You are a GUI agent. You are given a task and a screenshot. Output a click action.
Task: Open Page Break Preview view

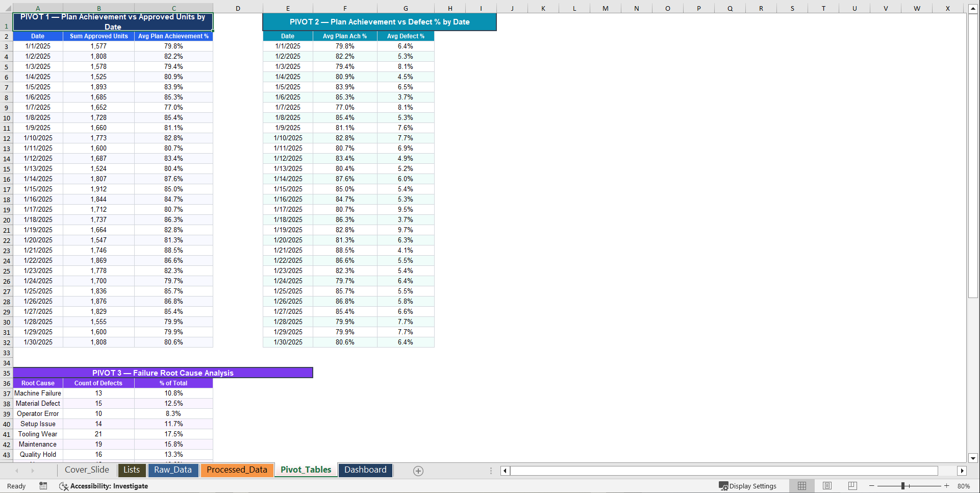(x=852, y=485)
